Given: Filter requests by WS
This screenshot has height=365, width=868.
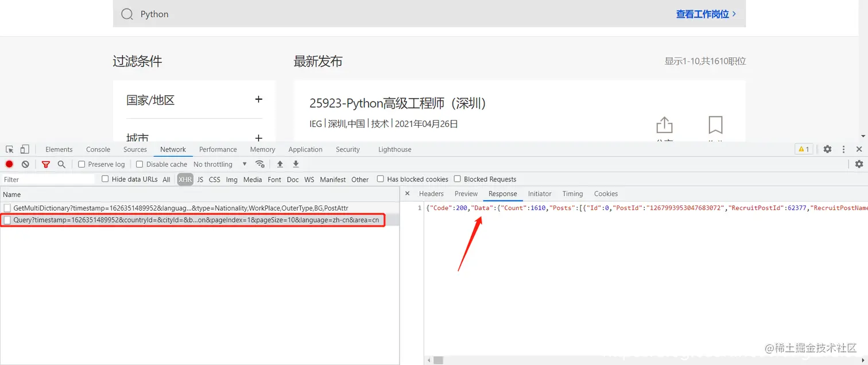Looking at the screenshot, I should pyautogui.click(x=309, y=180).
